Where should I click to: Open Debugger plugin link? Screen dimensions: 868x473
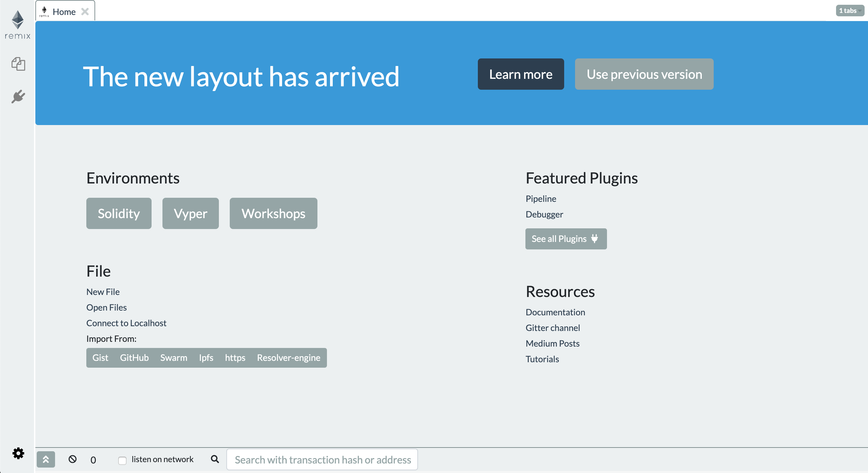(544, 214)
